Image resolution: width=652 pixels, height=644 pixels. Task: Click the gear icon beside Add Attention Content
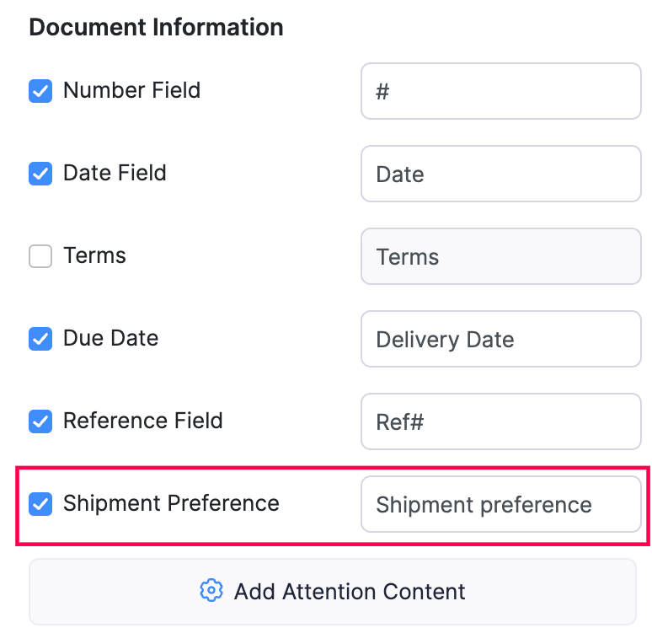pos(211,591)
